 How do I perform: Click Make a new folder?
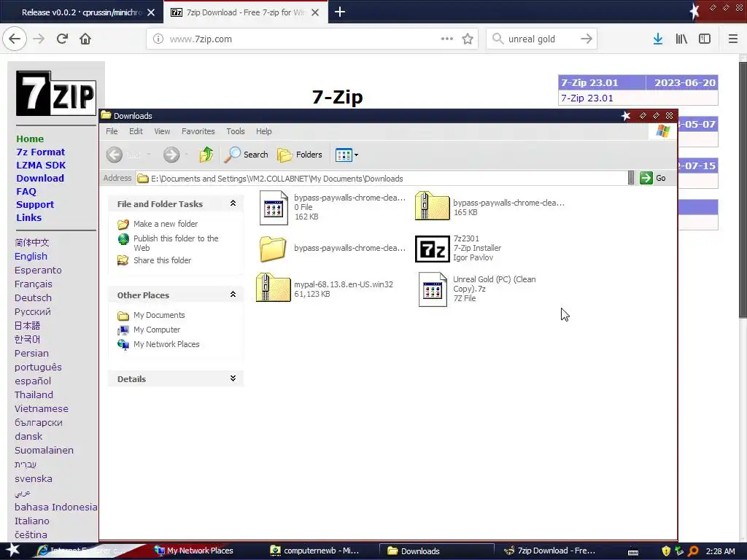[x=166, y=224]
